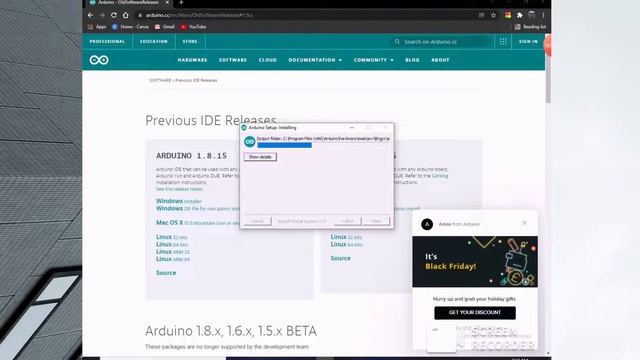Image resolution: width=640 pixels, height=360 pixels.
Task: Click the Black Friday banner image
Action: coord(475,262)
